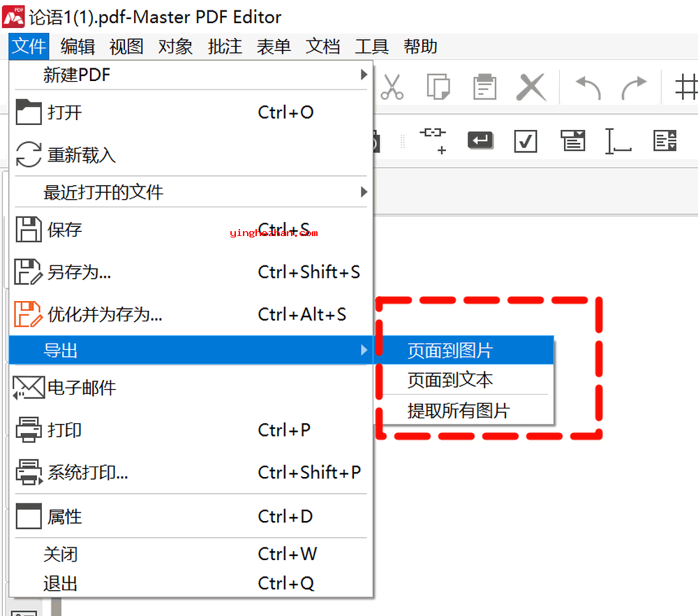
Task: Select 退出 menu entry
Action: pos(191,583)
